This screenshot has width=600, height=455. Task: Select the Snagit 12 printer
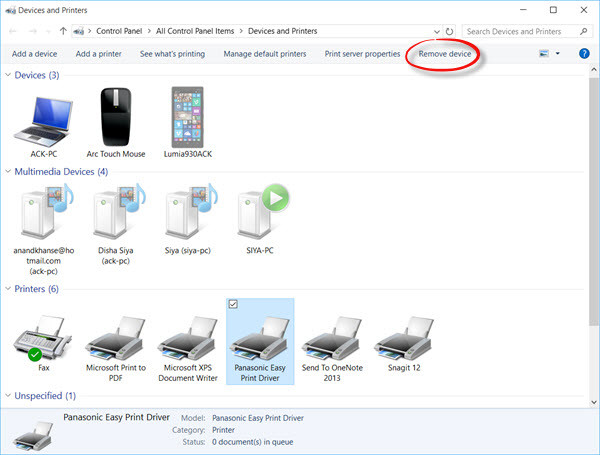tap(404, 338)
